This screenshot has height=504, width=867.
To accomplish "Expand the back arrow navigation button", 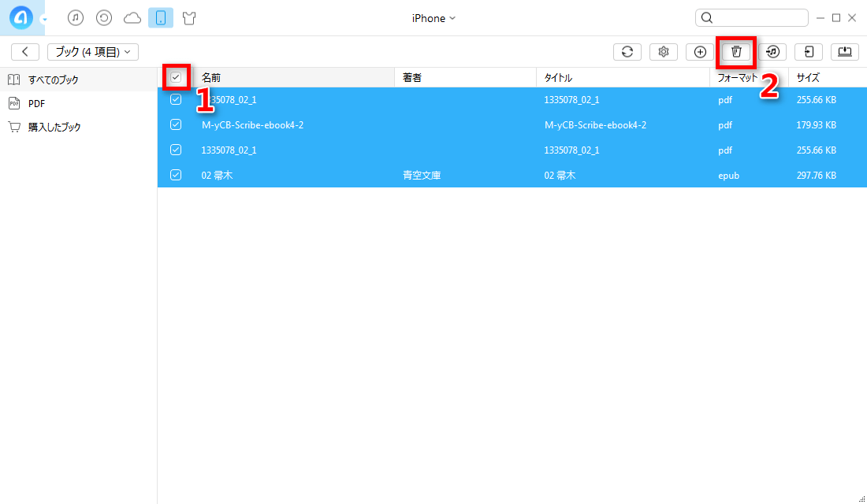I will [x=24, y=51].
